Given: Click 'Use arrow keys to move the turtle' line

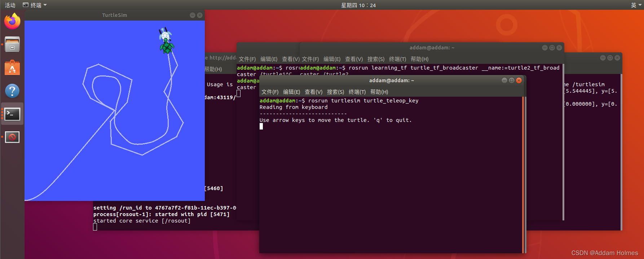Looking at the screenshot, I should click(335, 120).
